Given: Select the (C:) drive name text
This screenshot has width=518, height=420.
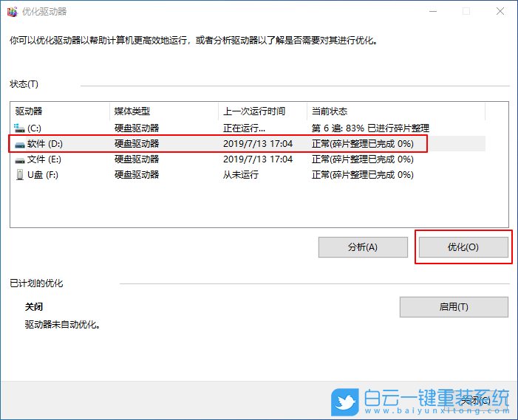Looking at the screenshot, I should [x=34, y=128].
